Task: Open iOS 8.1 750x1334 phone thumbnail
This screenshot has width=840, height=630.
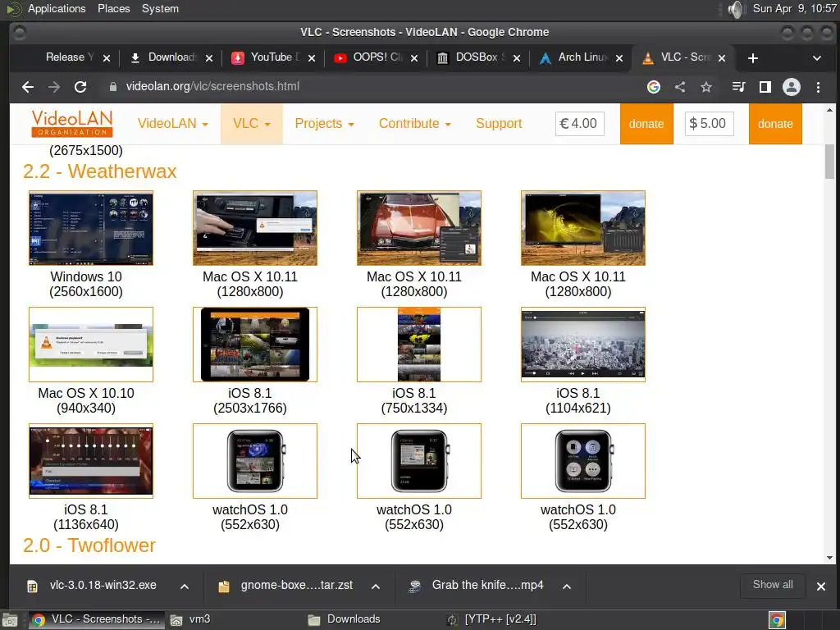Action: click(419, 345)
